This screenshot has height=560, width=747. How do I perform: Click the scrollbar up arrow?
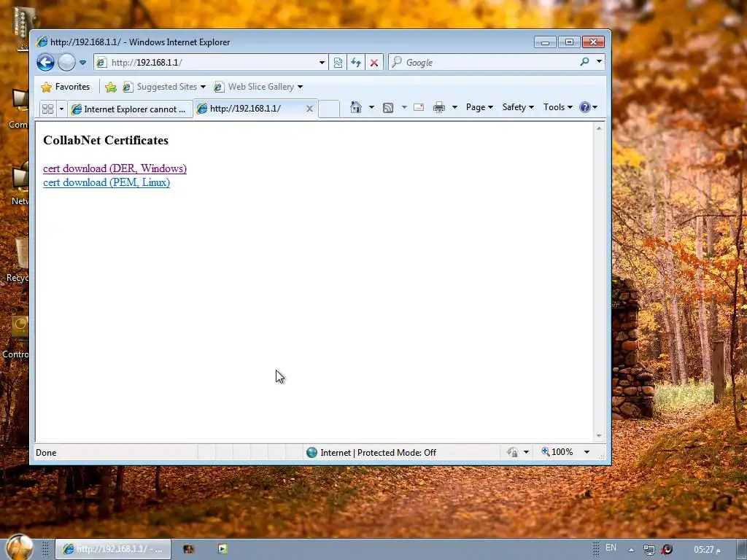(x=600, y=128)
